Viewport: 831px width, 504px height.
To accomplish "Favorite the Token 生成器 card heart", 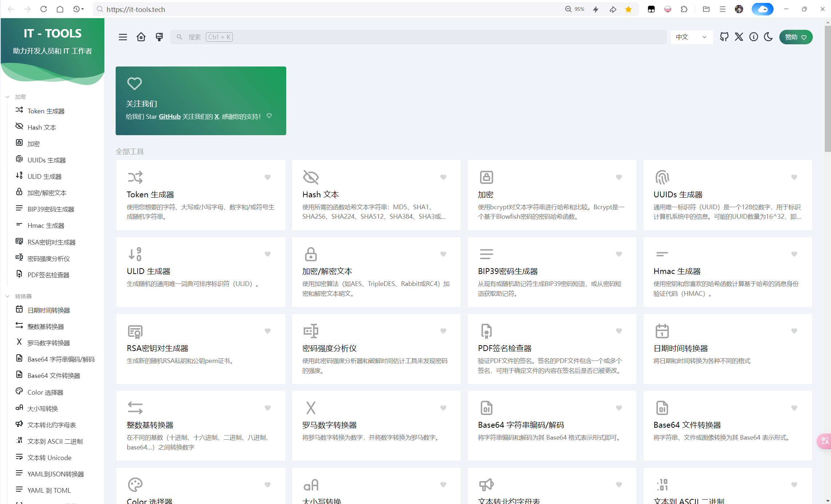I will 268,177.
